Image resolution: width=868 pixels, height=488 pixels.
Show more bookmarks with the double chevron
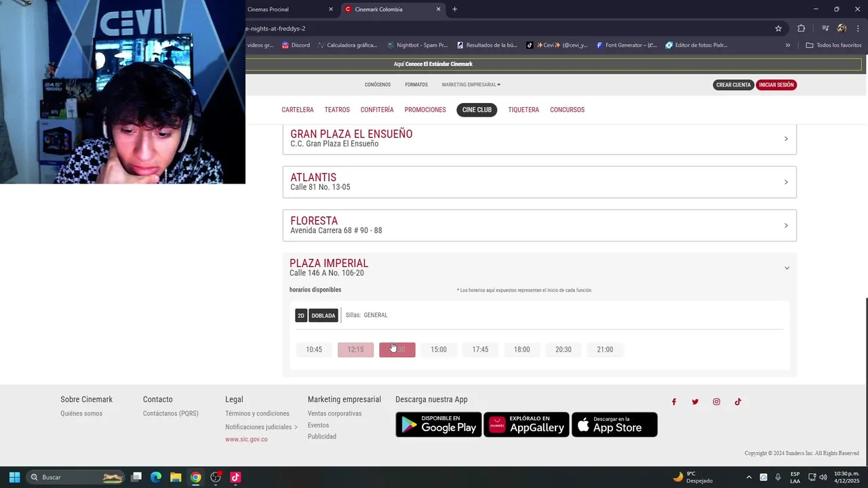[787, 45]
